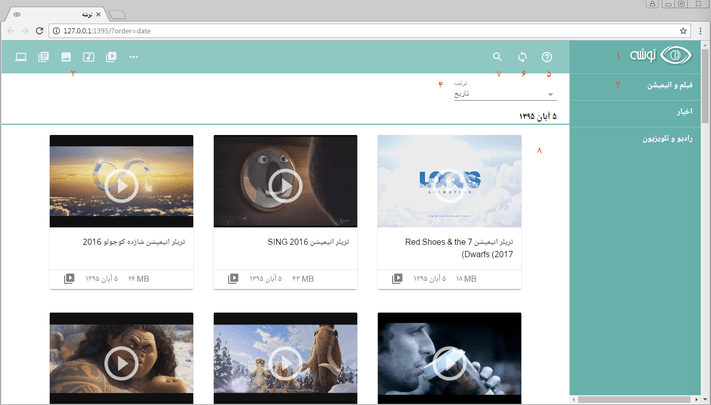Click the site info icon in address bar
711x405 pixels.
pos(56,31)
